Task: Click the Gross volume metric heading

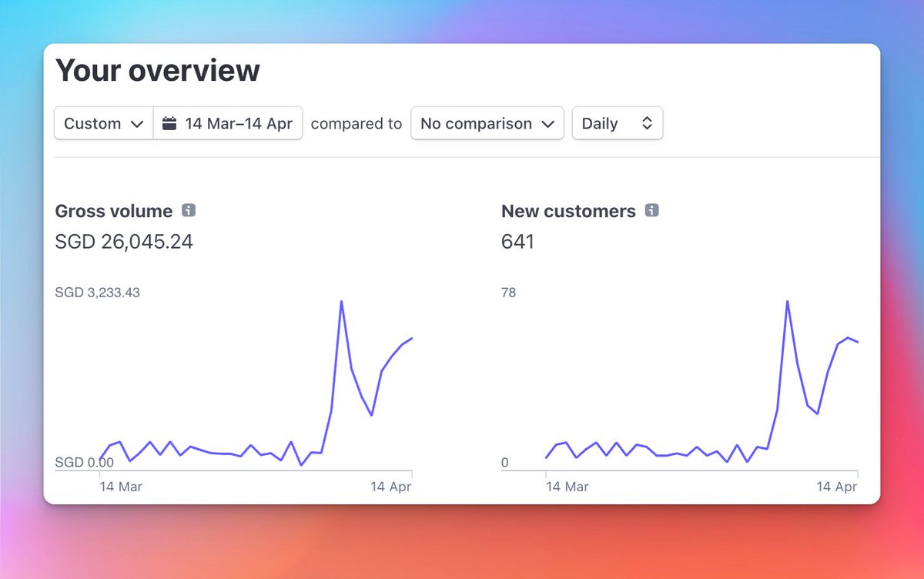Action: coord(112,210)
